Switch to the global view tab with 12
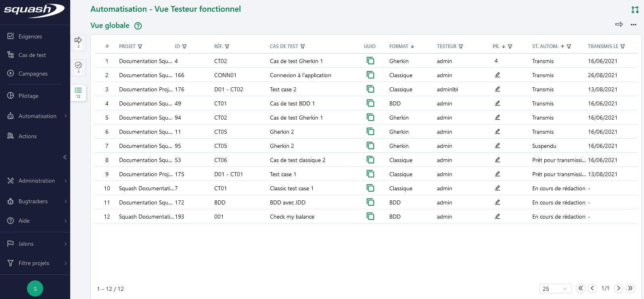This screenshot has width=644, height=299. [78, 93]
